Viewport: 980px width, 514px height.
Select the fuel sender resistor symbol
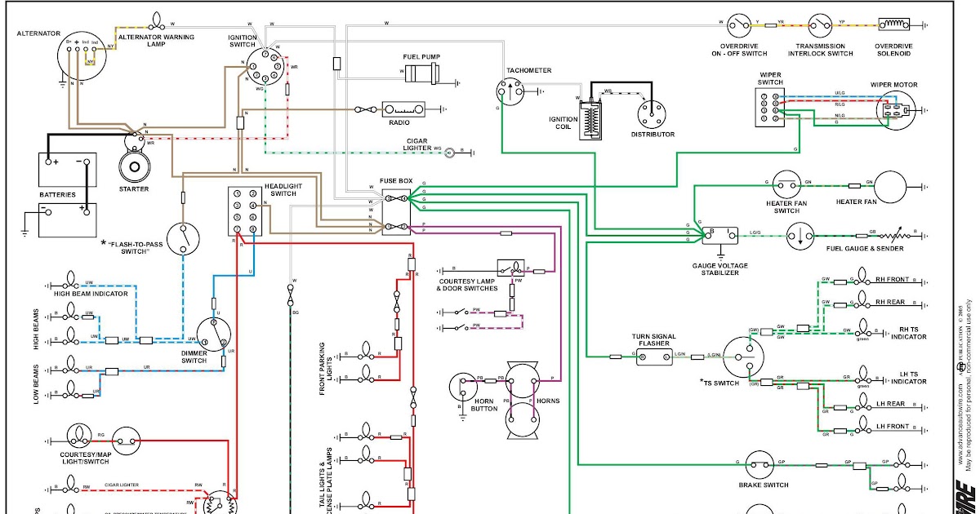click(897, 234)
